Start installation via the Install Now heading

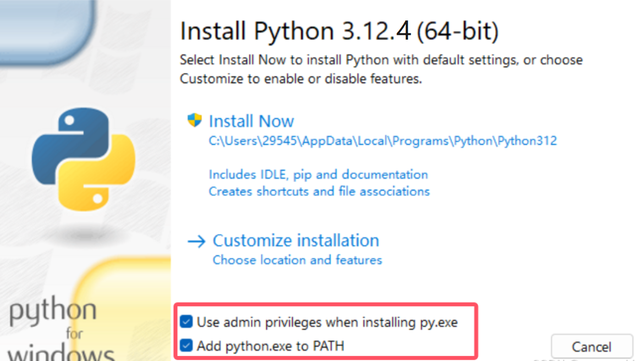click(251, 121)
